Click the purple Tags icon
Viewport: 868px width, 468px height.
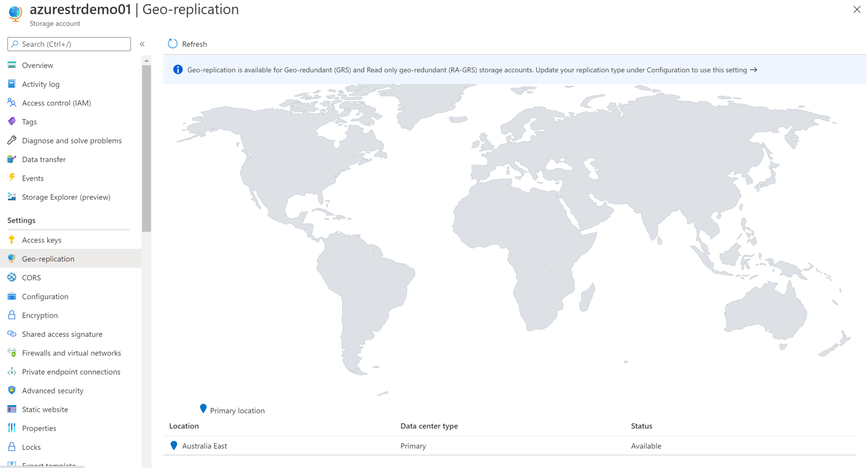[x=12, y=122]
